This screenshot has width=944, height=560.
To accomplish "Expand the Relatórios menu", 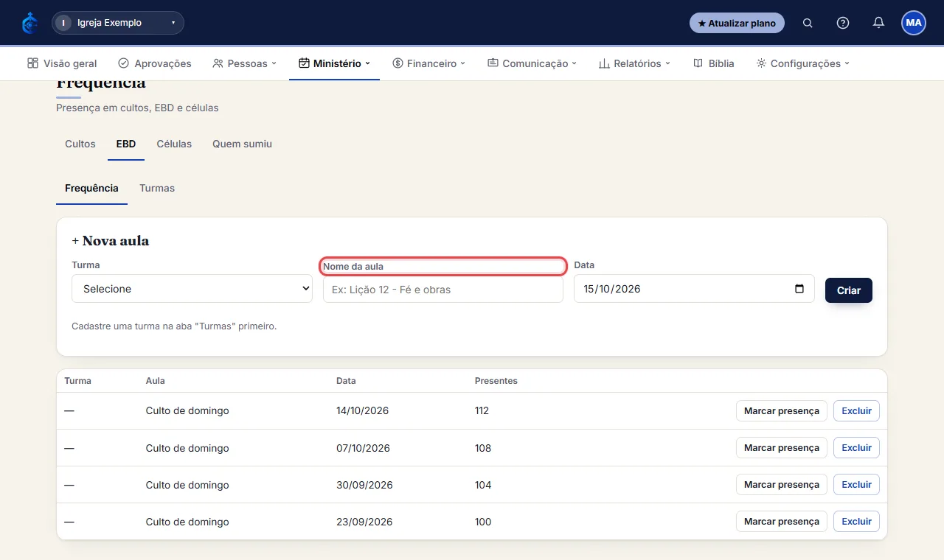I will click(634, 63).
